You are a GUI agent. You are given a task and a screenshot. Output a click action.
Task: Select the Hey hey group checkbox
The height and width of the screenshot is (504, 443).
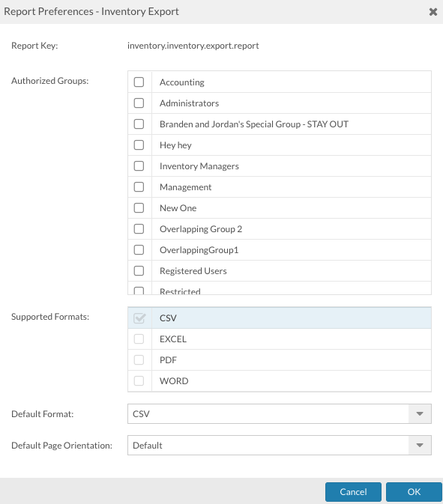[x=139, y=145]
